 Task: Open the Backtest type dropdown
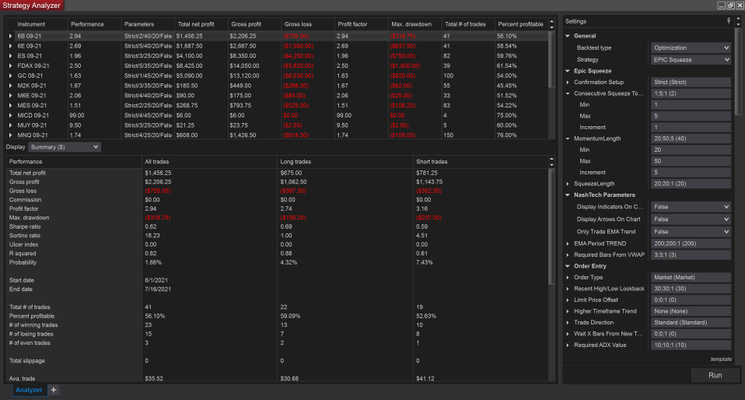coord(691,47)
